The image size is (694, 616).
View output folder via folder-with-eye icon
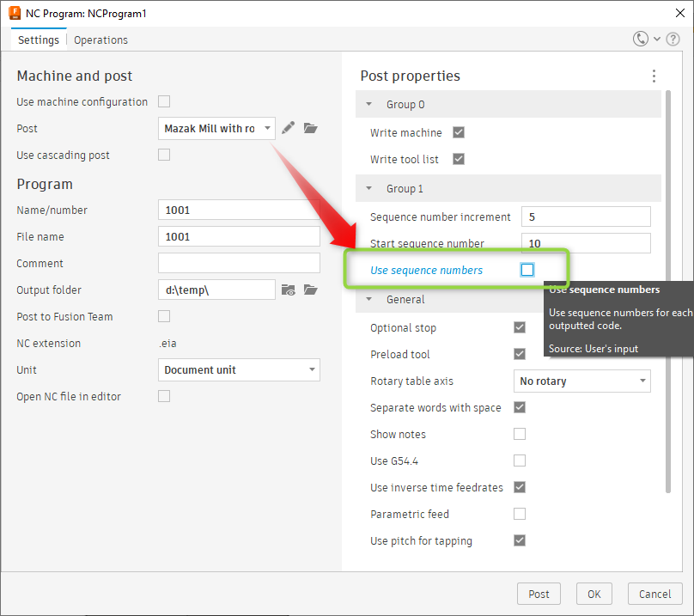288,290
